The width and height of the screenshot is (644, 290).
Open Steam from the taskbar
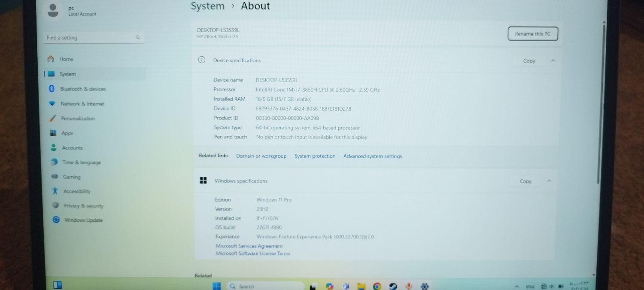[x=393, y=287]
